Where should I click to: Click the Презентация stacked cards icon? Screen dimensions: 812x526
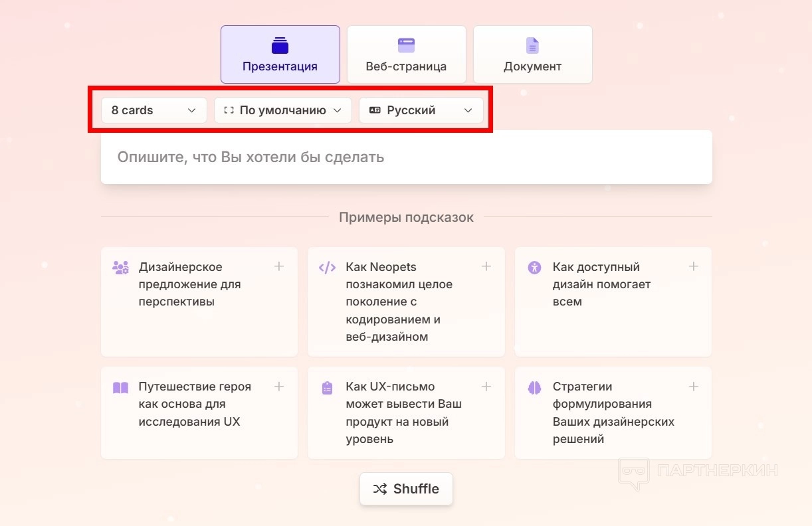click(280, 45)
